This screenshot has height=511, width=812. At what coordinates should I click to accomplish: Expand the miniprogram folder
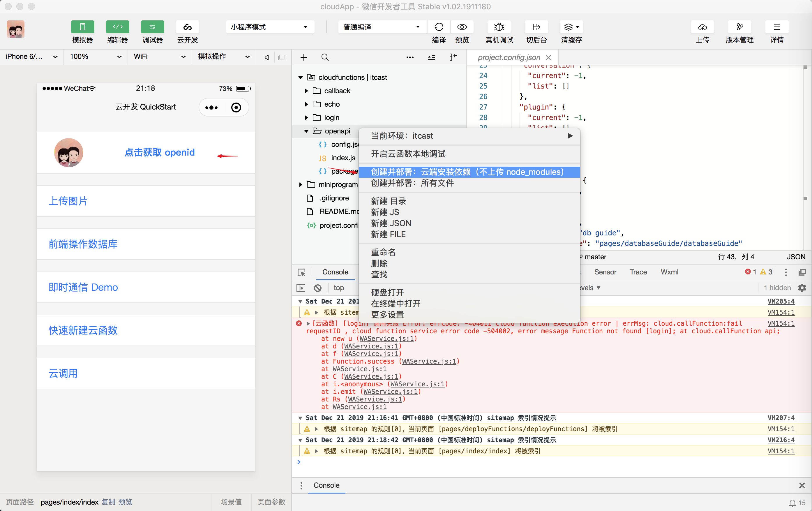pyautogui.click(x=301, y=185)
